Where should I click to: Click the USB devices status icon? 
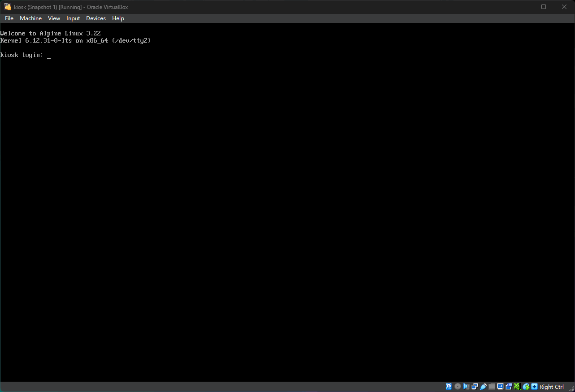pyautogui.click(x=483, y=387)
